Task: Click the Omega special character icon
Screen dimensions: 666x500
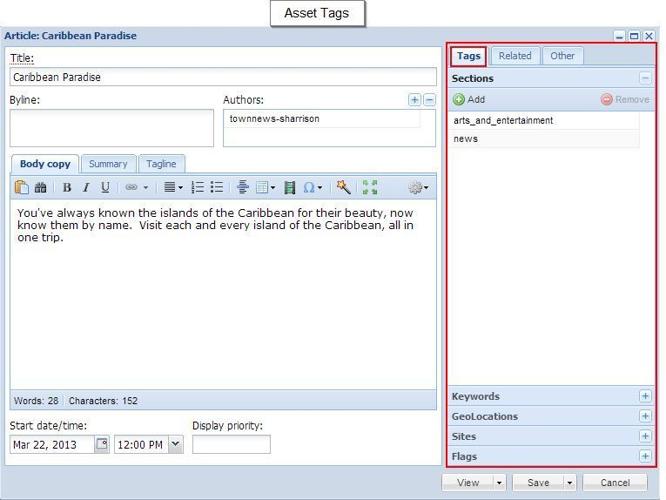Action: click(x=310, y=187)
